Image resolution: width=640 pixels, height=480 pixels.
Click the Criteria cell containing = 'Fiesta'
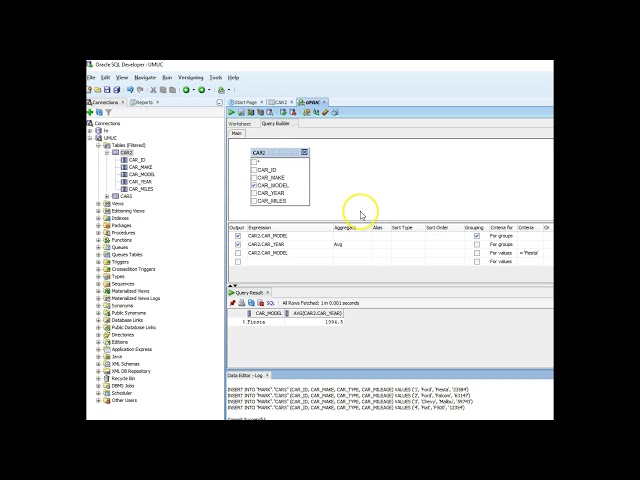(x=530, y=253)
